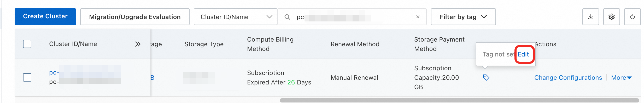Click the horizontal table scrollbar
The image size is (644, 103).
(459, 100)
